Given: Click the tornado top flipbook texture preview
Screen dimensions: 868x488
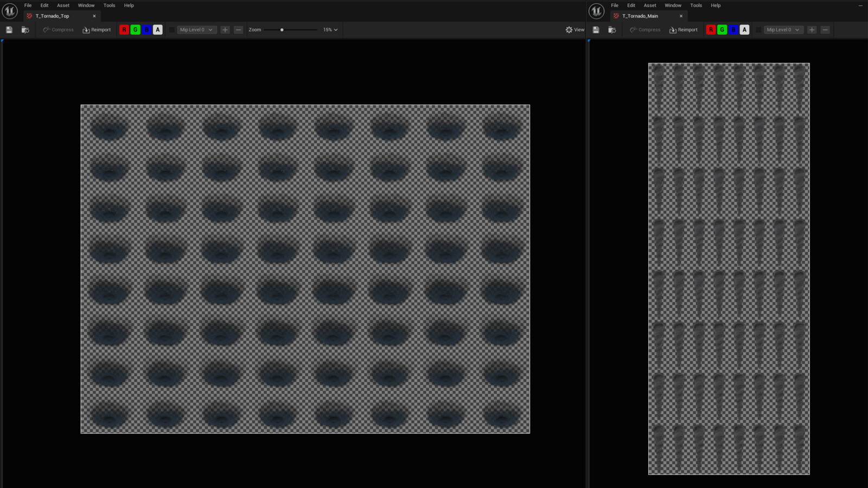Looking at the screenshot, I should click(305, 269).
